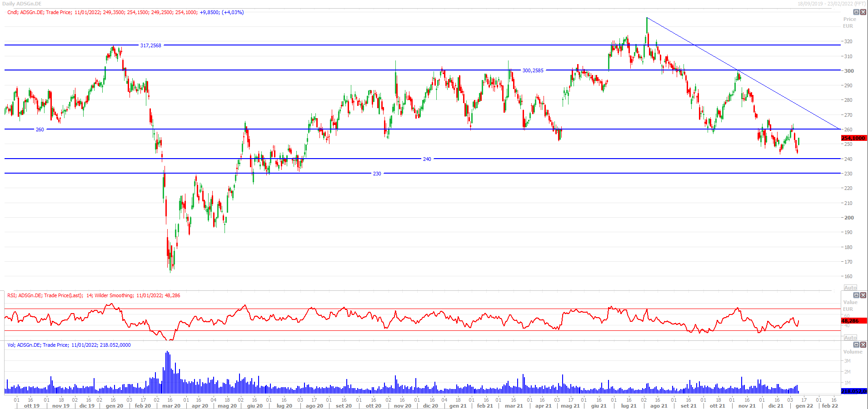Click the date range 18/09/2019 - 23/02/2022 label

click(x=831, y=4)
